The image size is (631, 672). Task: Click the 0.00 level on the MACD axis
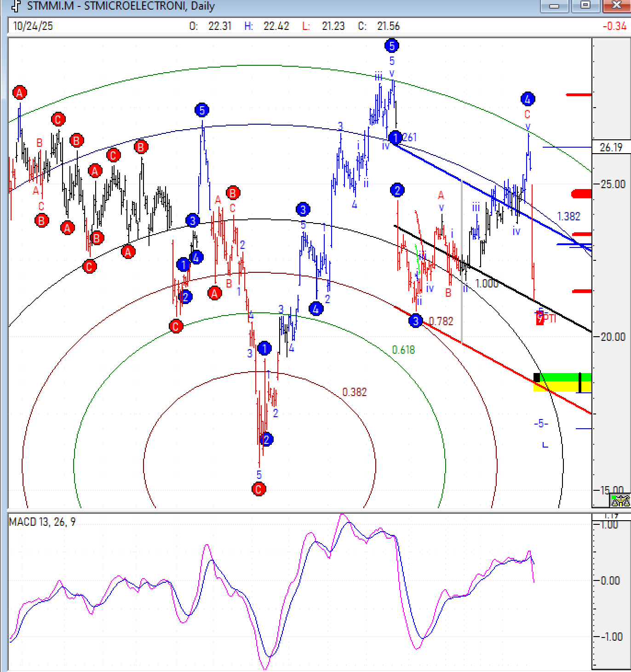(610, 580)
